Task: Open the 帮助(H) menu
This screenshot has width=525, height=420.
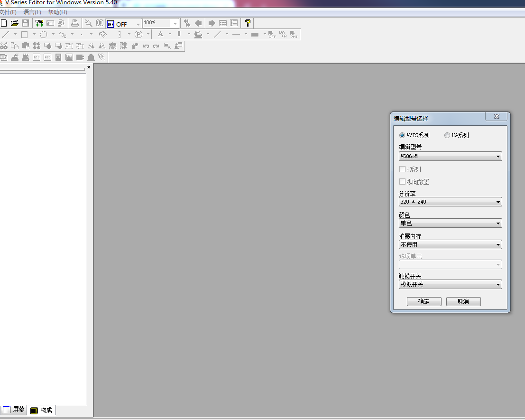Action: [57, 12]
